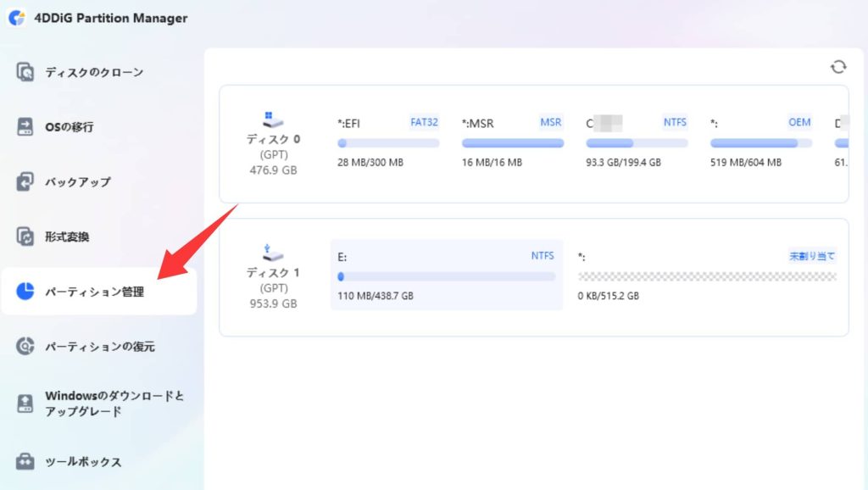868x490 pixels.
Task: Select the OEM partition on disk 0
Action: click(761, 142)
